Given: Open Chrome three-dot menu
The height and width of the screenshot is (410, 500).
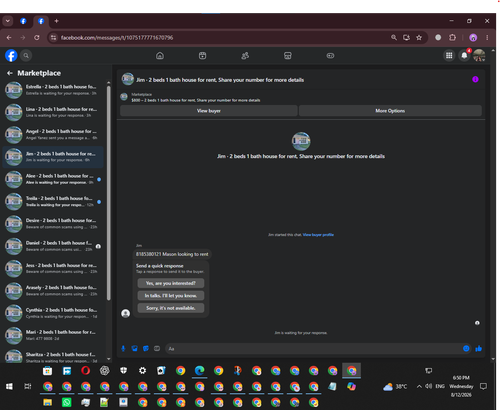Looking at the screenshot, I should point(487,38).
